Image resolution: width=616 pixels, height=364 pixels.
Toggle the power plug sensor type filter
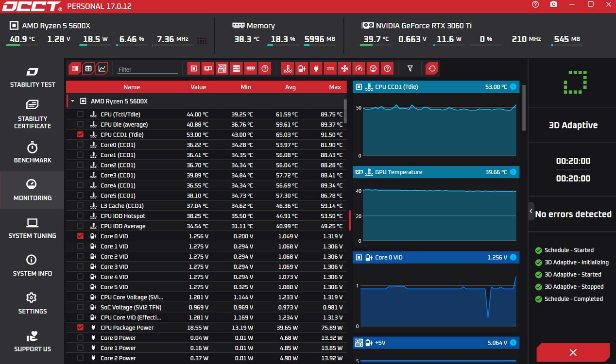click(x=316, y=69)
